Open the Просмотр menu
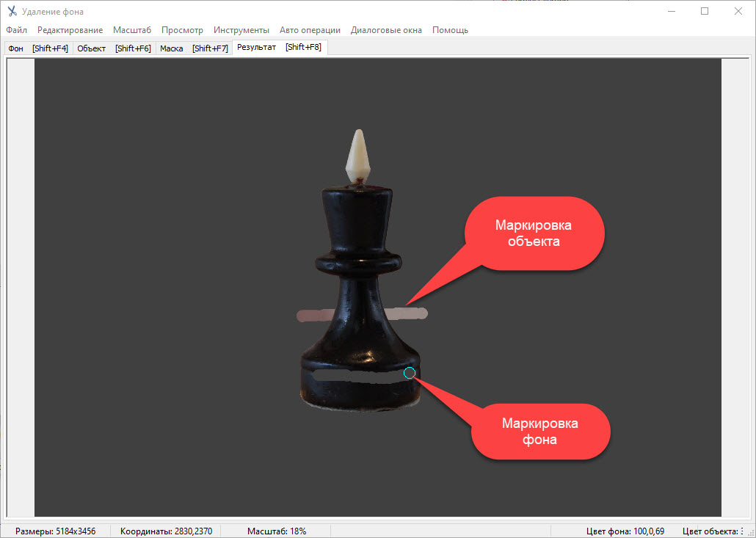Screen dimensions: 756x538 [182, 30]
